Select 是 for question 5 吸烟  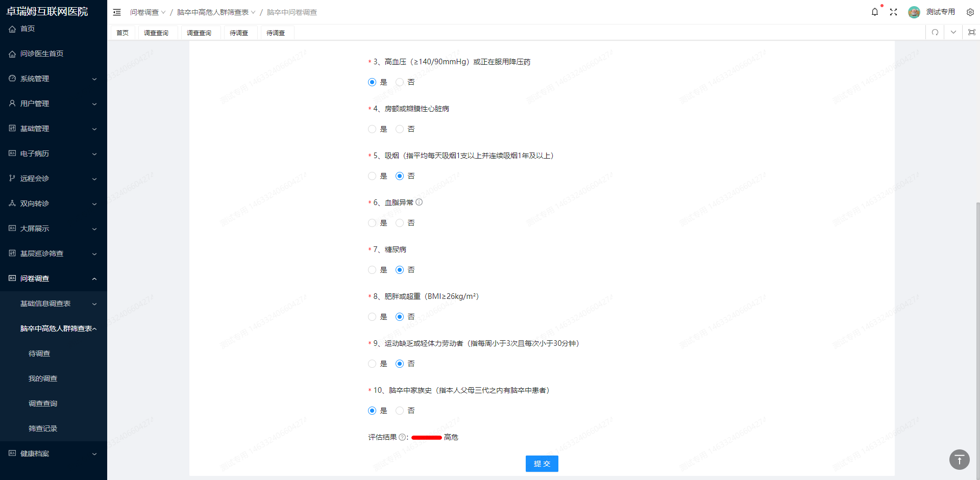point(372,176)
